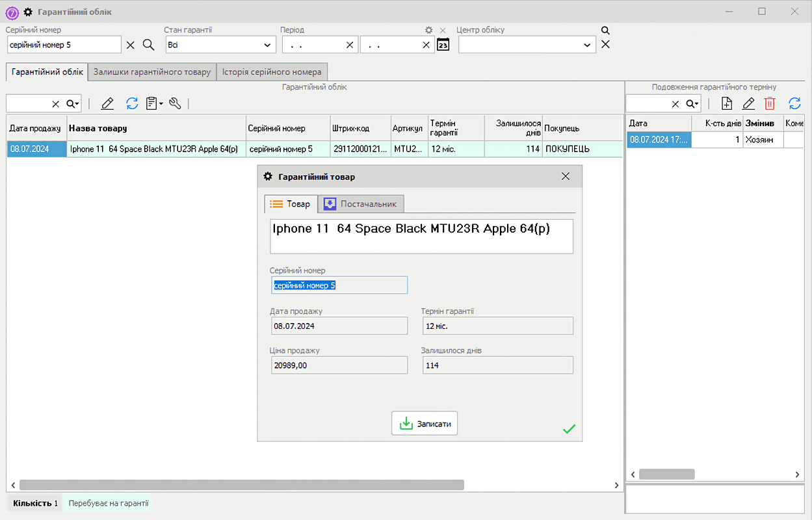Expand the 'Стан гарантії' dropdown

pyautogui.click(x=267, y=45)
